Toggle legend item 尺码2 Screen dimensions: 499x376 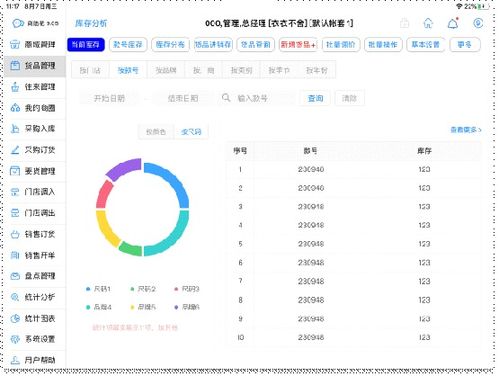point(143,289)
